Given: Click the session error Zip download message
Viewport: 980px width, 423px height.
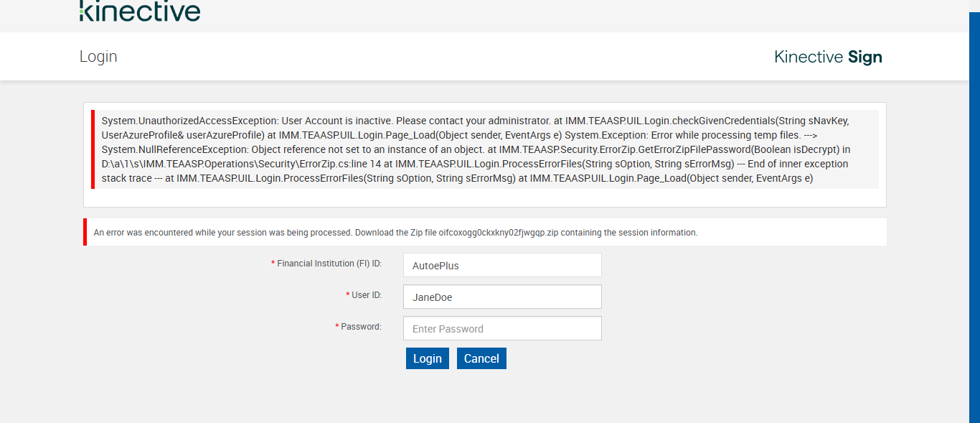Looking at the screenshot, I should (x=395, y=233).
